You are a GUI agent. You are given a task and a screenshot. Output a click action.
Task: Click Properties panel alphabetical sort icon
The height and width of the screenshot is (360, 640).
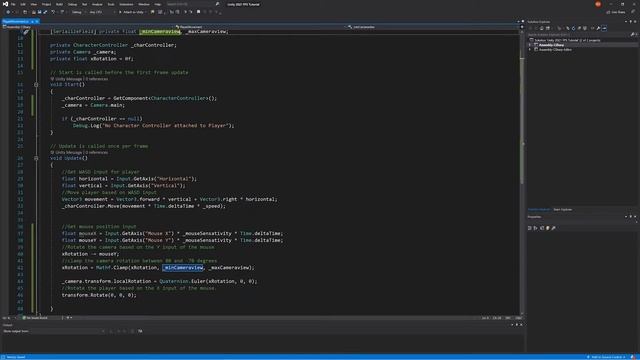click(x=536, y=228)
